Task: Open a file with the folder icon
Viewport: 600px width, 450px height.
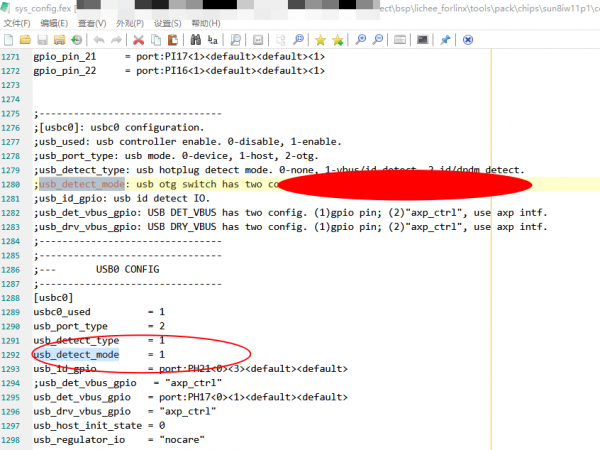Action: click(25, 40)
